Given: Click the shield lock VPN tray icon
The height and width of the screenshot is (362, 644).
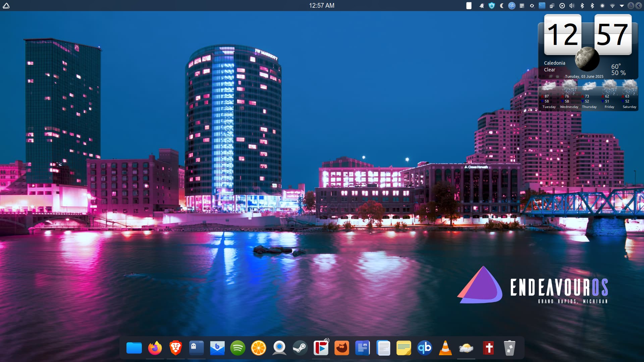Looking at the screenshot, I should click(492, 6).
